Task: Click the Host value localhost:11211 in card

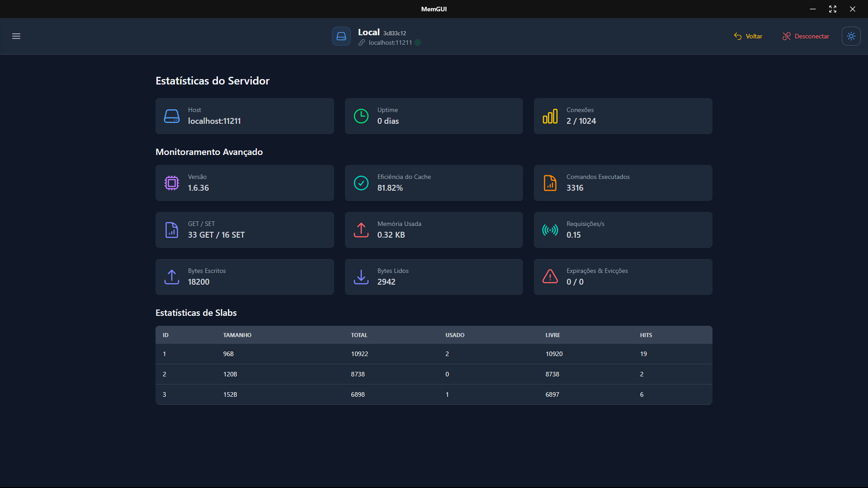Action: [x=214, y=121]
